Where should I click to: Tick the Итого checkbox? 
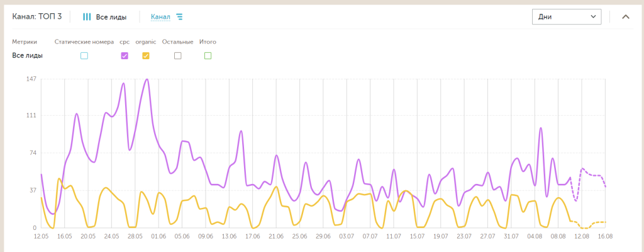pos(208,56)
